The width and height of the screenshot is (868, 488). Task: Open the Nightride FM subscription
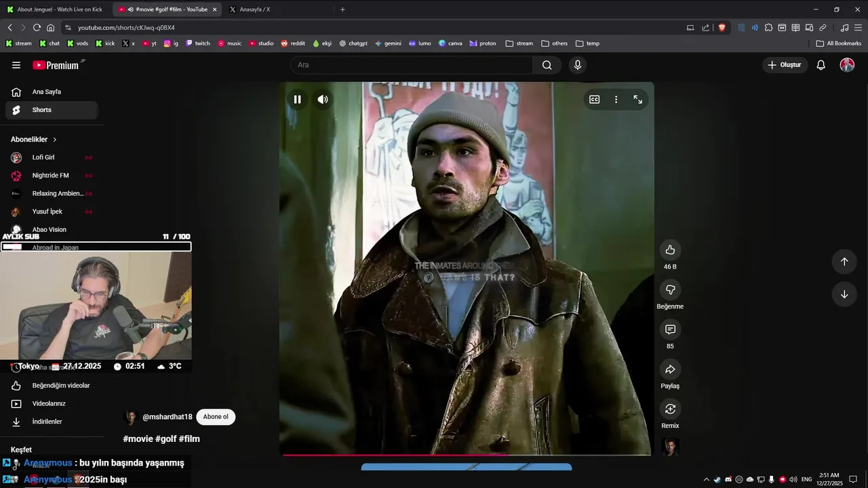(x=52, y=176)
